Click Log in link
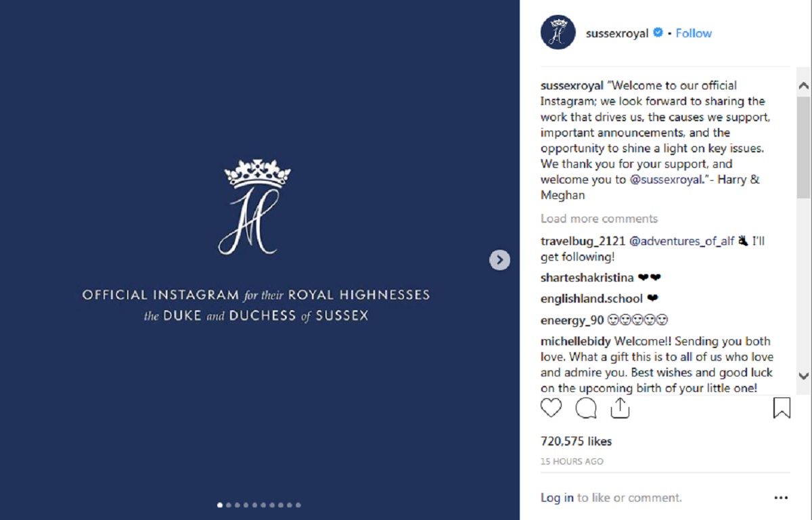 (557, 498)
